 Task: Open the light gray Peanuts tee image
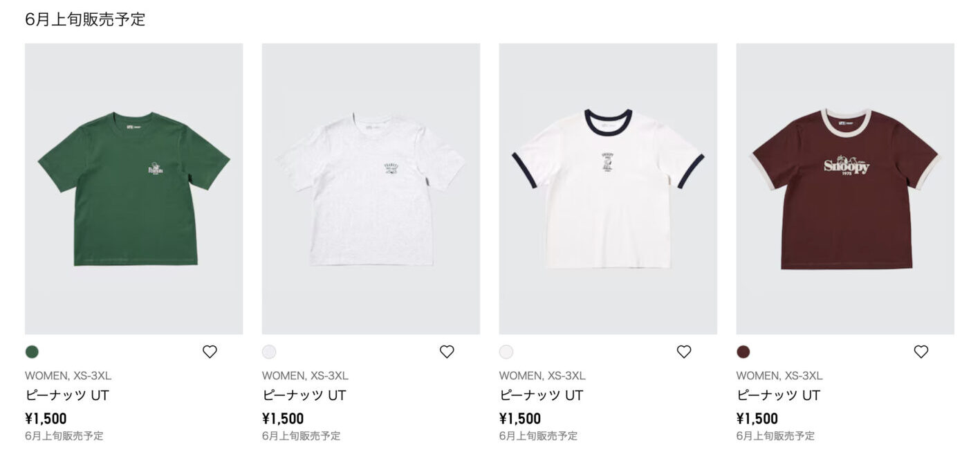tap(371, 188)
